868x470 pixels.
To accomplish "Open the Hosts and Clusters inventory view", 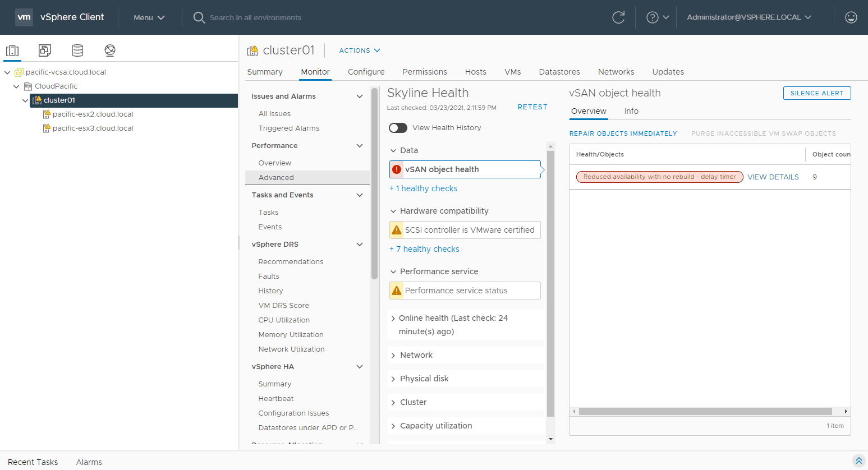I will pyautogui.click(x=12, y=50).
